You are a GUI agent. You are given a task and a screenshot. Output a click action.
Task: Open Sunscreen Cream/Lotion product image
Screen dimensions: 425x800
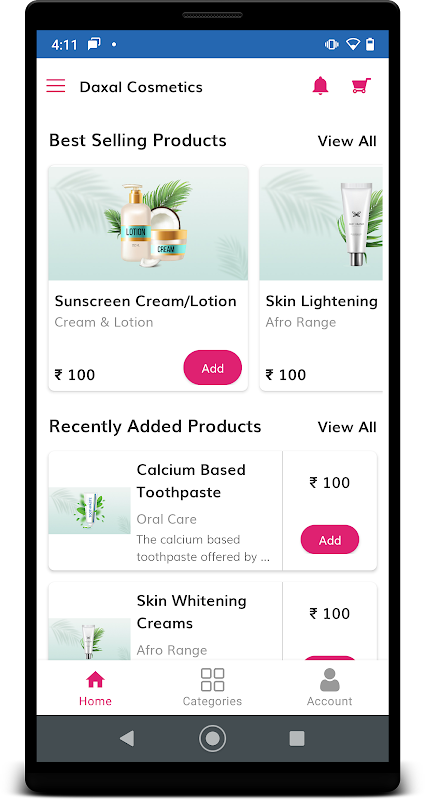tap(148, 222)
